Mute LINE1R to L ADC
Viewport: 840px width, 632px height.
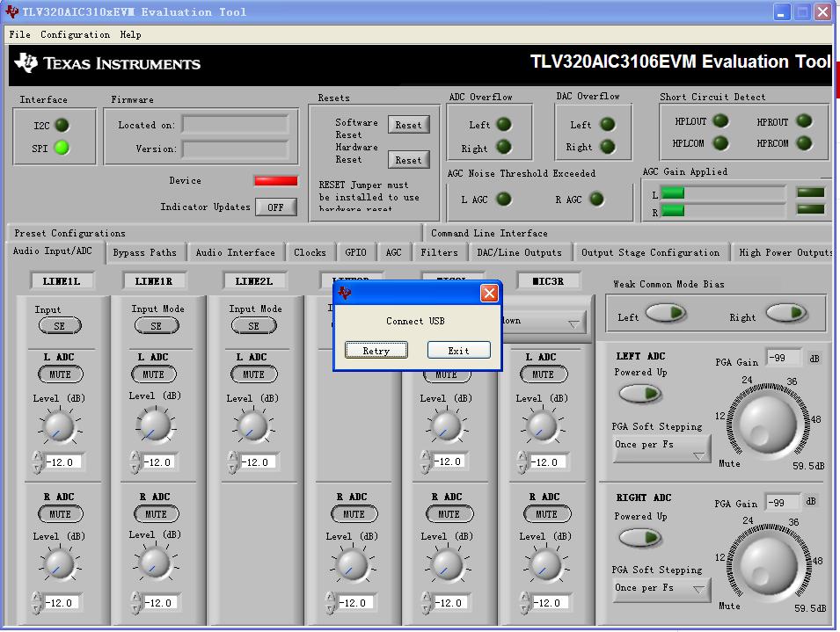tap(154, 374)
